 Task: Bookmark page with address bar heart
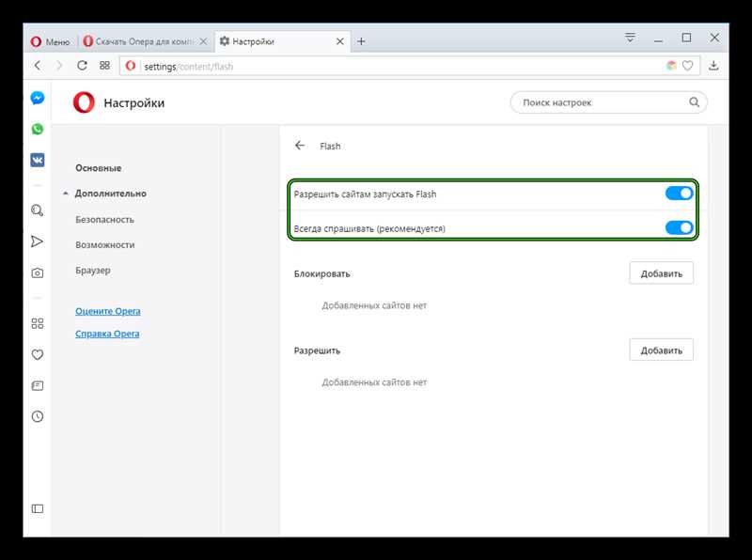(x=688, y=66)
